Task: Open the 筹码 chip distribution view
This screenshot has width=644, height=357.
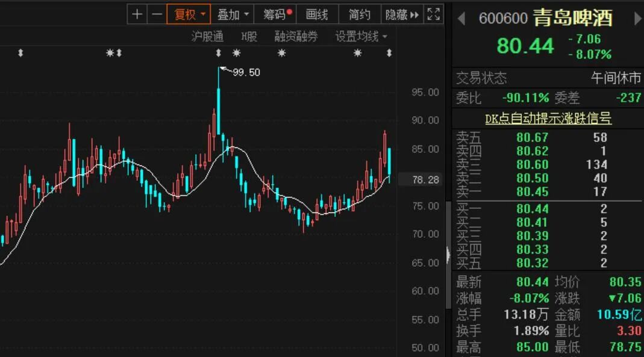Action: [x=275, y=15]
